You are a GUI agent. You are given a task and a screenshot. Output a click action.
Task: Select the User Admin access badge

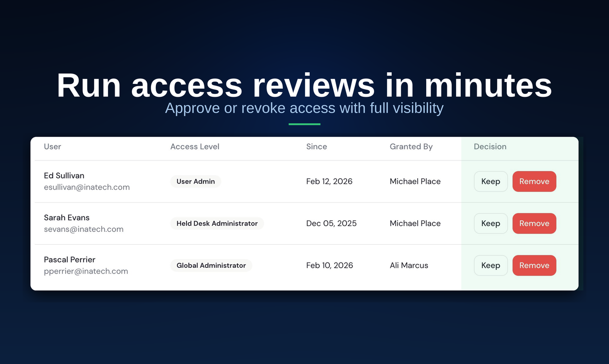pos(196,182)
